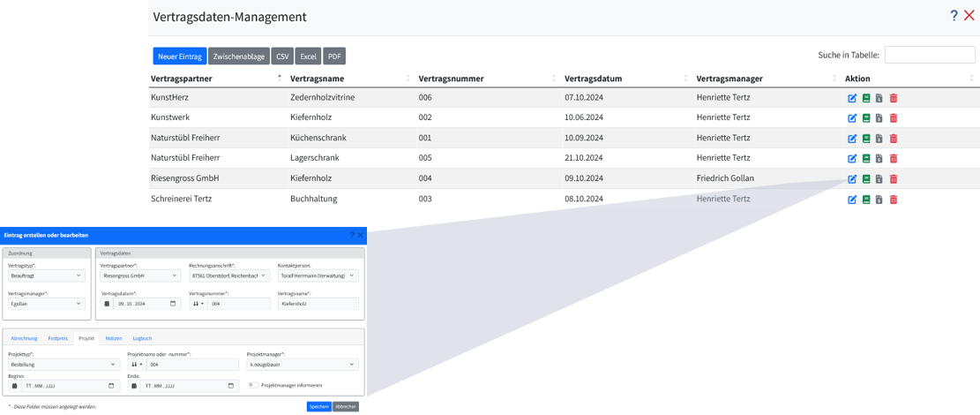This screenshot has width=980, height=415.
Task: Open invoice document icon for contract 002
Action: point(879,118)
